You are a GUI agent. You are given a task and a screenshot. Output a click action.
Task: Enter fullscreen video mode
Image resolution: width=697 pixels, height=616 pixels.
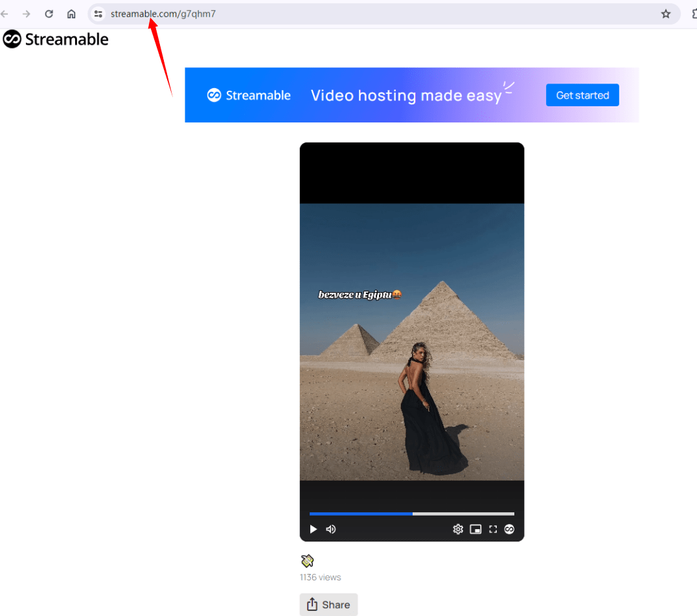493,529
